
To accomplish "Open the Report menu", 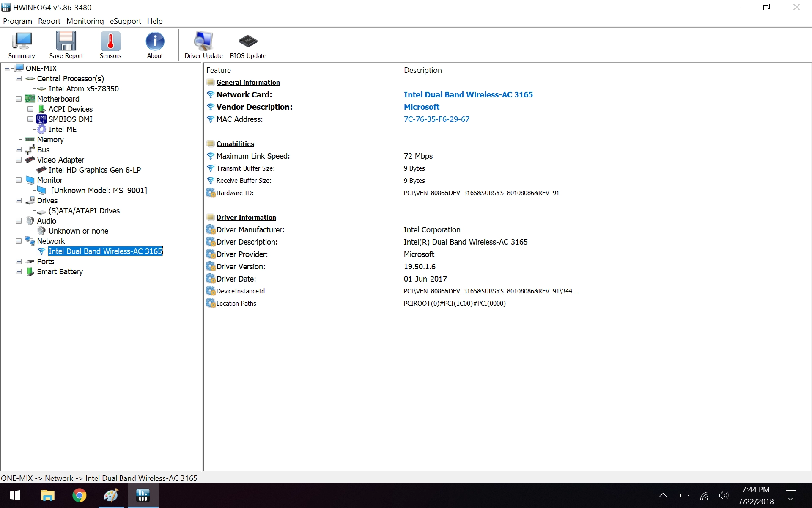I will point(49,21).
